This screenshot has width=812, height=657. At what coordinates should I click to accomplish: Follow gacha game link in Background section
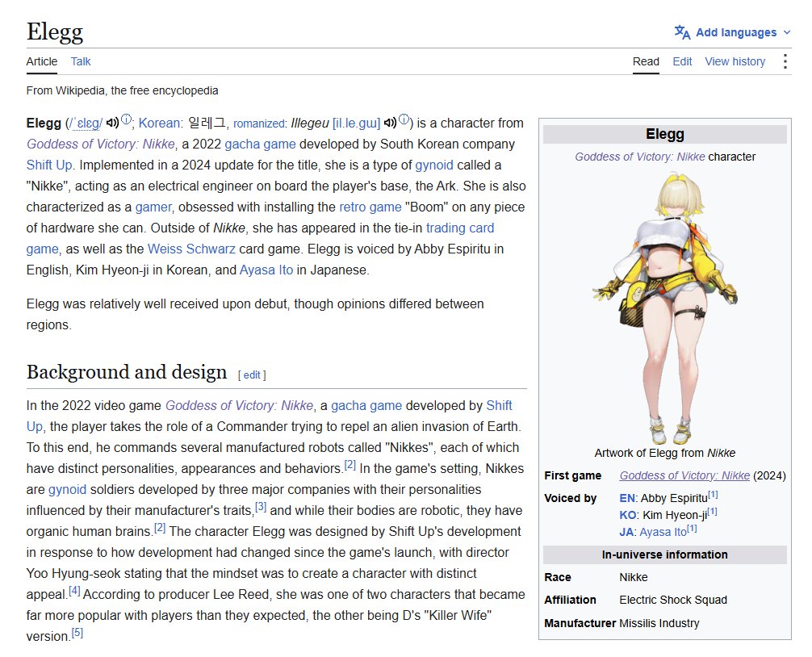[x=366, y=405]
